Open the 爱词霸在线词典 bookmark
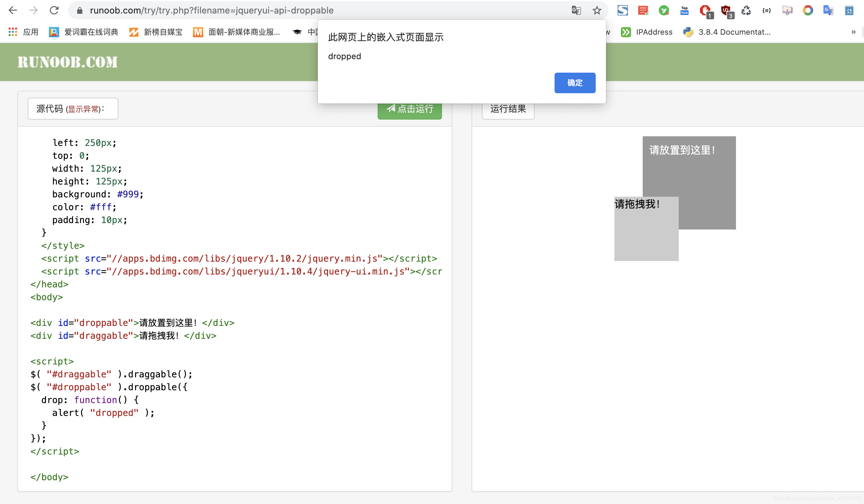 point(83,32)
